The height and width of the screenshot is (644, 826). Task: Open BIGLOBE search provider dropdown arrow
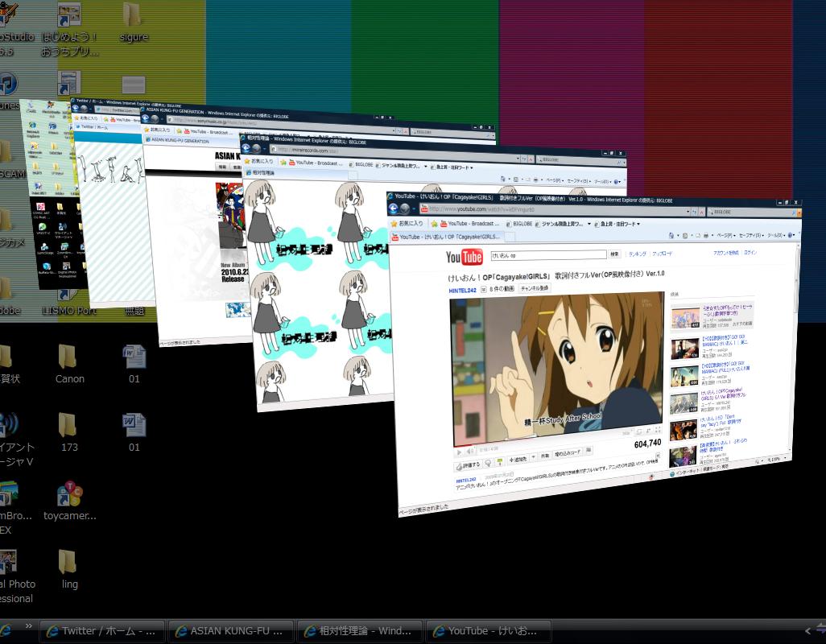pos(799,213)
